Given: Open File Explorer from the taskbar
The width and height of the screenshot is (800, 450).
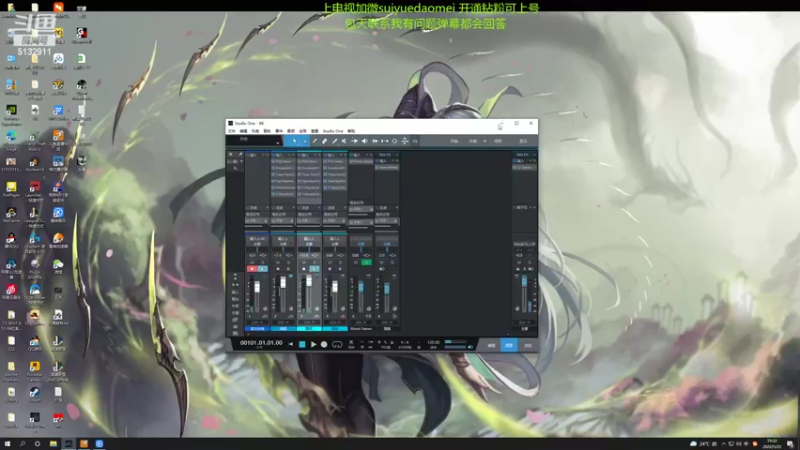Looking at the screenshot, I should pyautogui.click(x=53, y=443).
